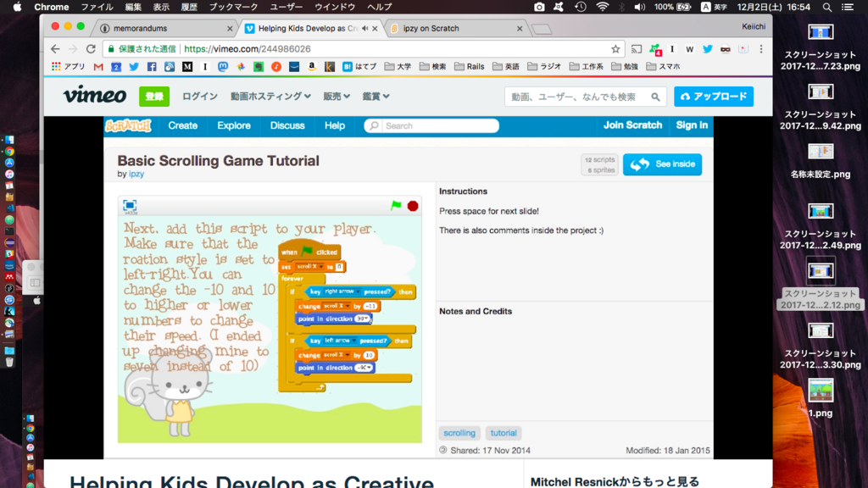
Task: Open the Medium 'M' bookmark icon
Action: pyautogui.click(x=187, y=66)
